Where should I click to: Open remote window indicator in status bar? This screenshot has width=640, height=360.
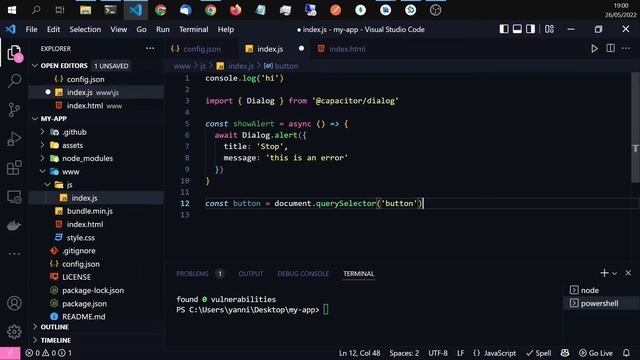[x=10, y=353]
